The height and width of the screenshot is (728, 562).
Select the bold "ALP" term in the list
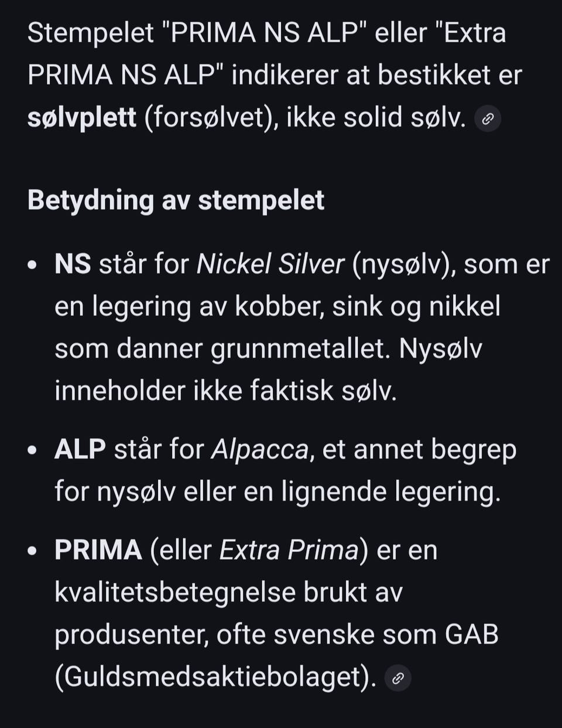coord(80,450)
